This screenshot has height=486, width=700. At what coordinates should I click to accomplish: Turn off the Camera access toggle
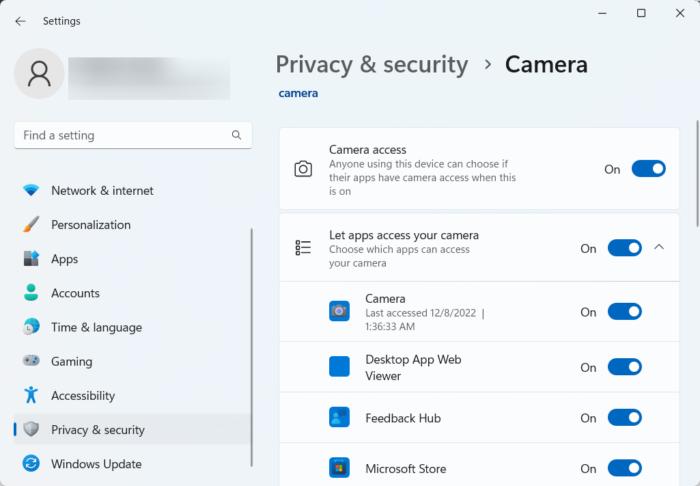click(x=648, y=169)
